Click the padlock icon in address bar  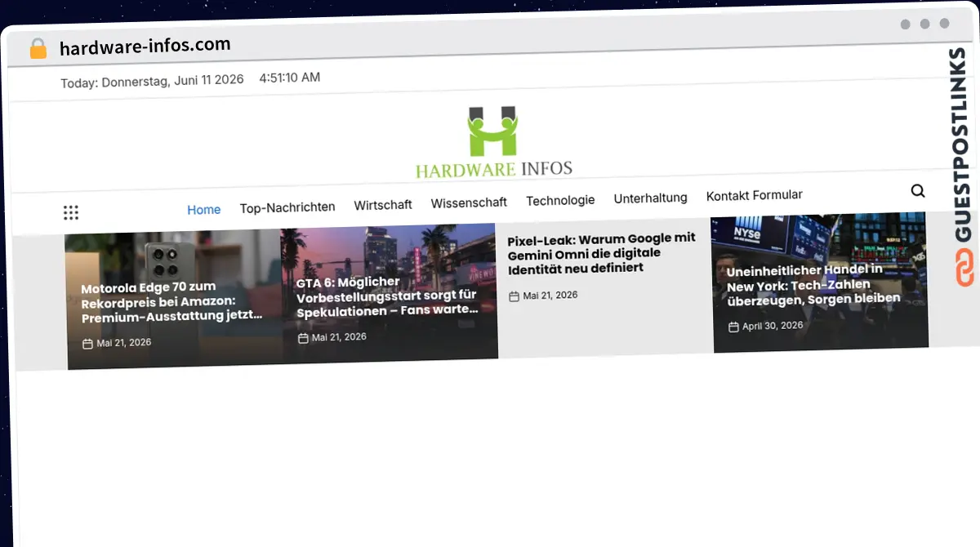coord(38,48)
